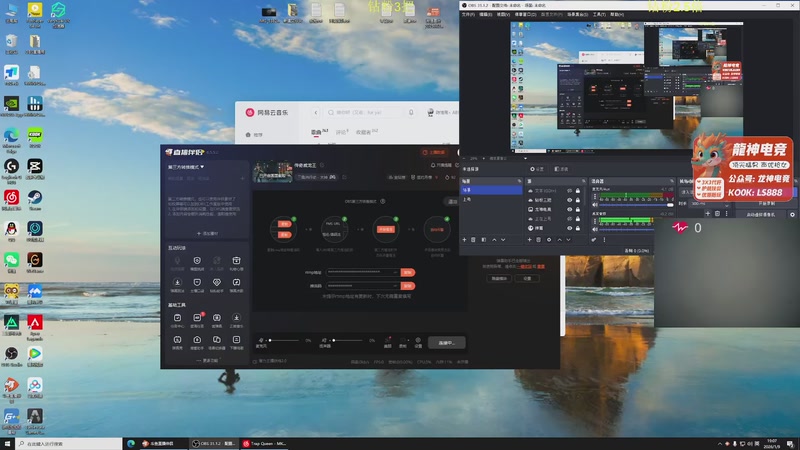Click start recording button in OBS Controls
The height and width of the screenshot is (450, 800).
tap(767, 204)
